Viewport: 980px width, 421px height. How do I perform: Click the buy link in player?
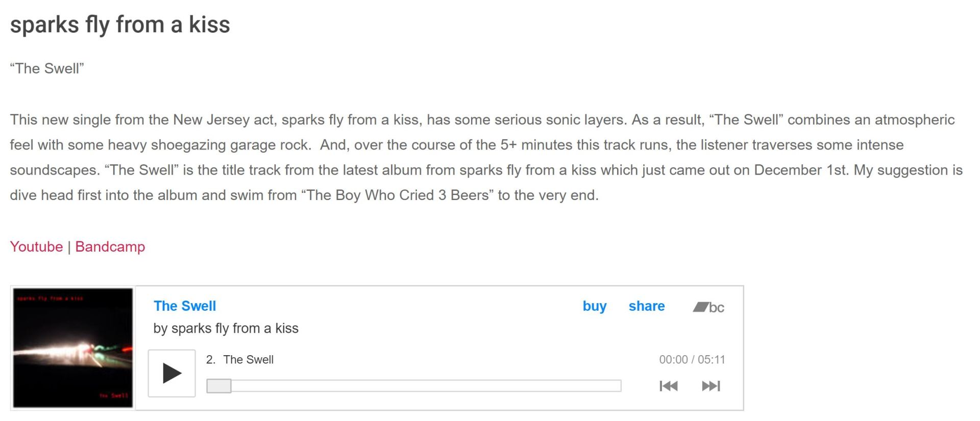(x=595, y=306)
